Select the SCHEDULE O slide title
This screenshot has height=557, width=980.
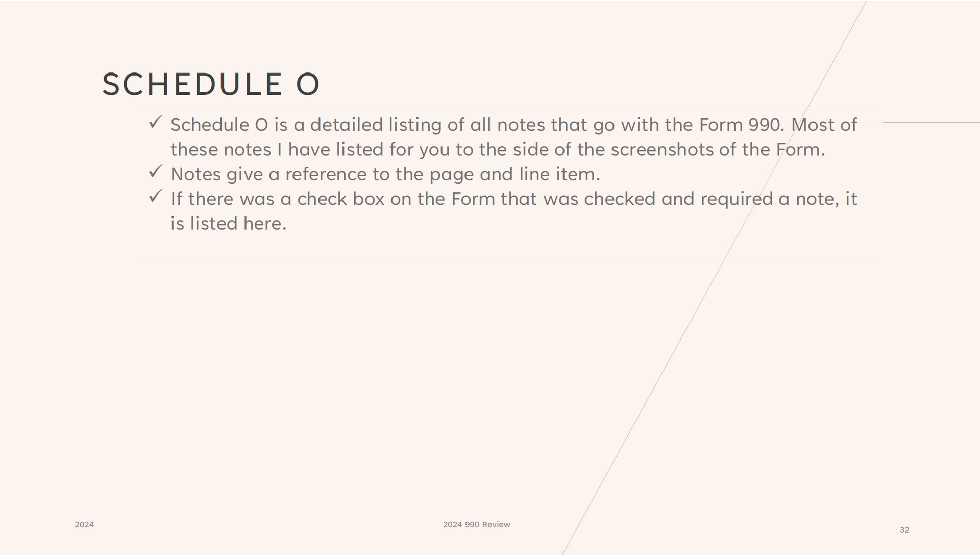211,84
